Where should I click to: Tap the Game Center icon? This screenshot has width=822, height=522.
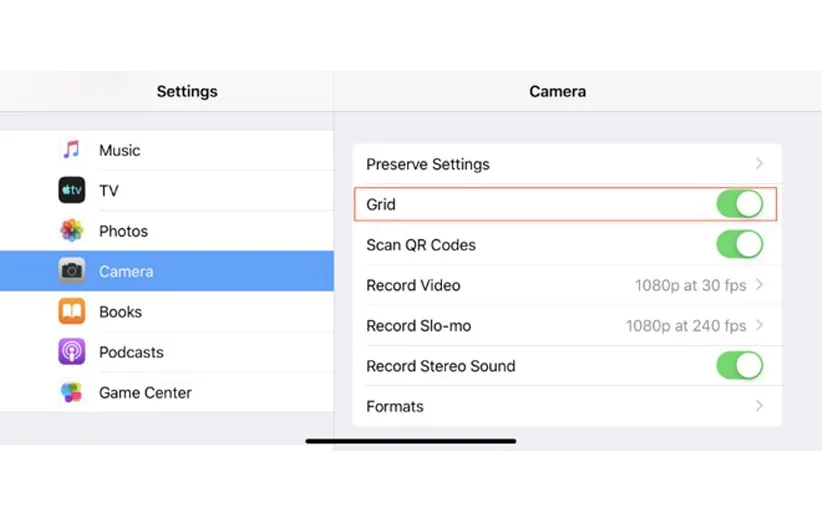(x=71, y=393)
